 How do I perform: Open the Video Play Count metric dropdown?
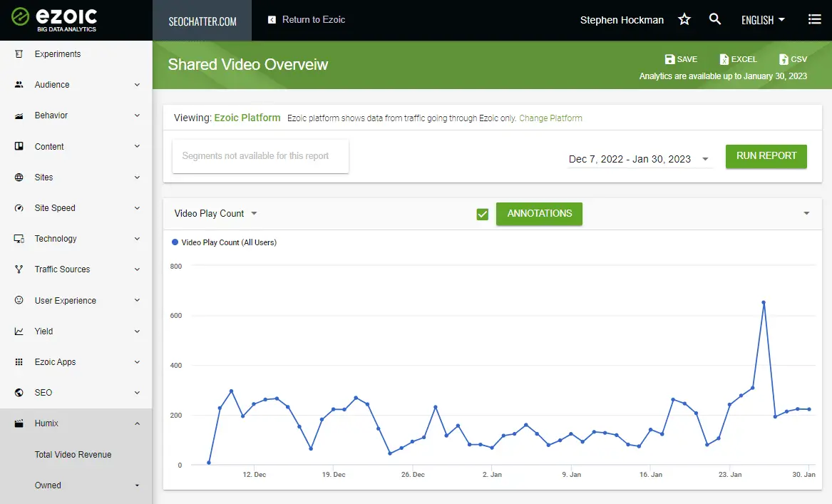(x=215, y=213)
